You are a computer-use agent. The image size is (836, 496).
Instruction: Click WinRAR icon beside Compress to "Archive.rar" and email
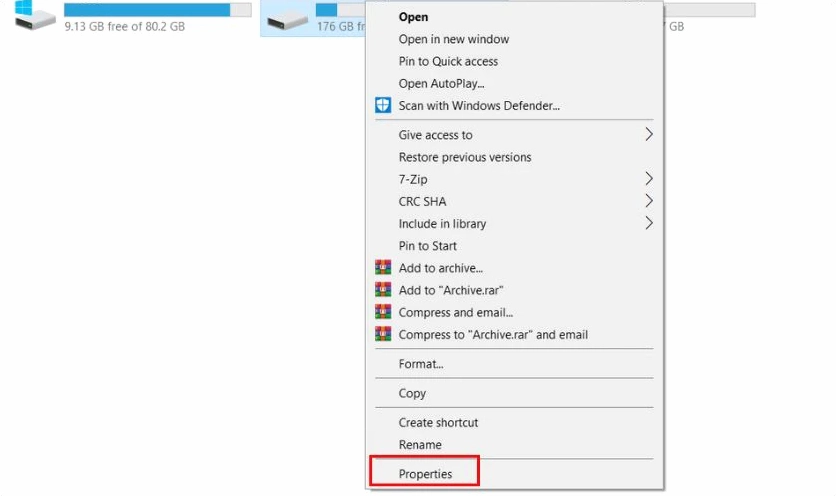383,334
